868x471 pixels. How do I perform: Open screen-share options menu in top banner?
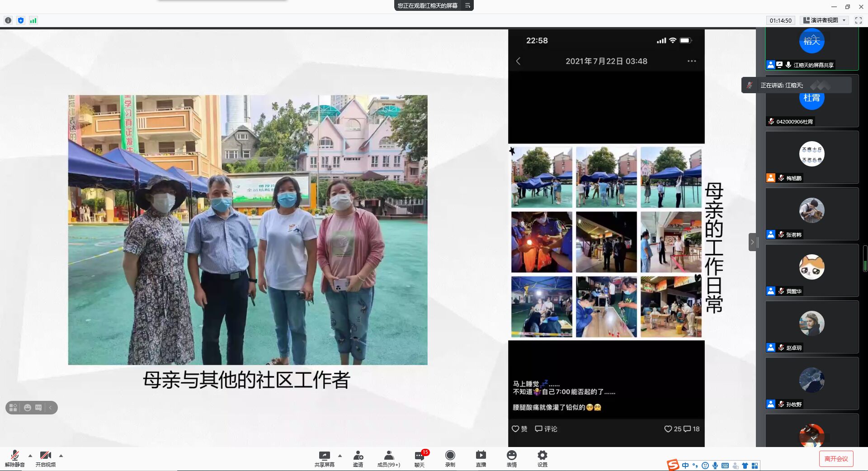tap(468, 5)
